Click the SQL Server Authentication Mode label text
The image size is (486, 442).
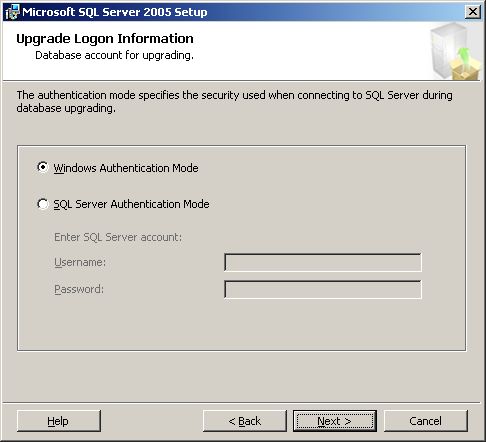pyautogui.click(x=131, y=204)
